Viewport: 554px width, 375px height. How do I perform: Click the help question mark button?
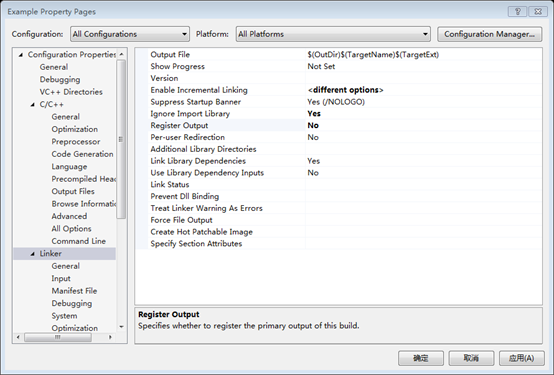[x=517, y=12]
